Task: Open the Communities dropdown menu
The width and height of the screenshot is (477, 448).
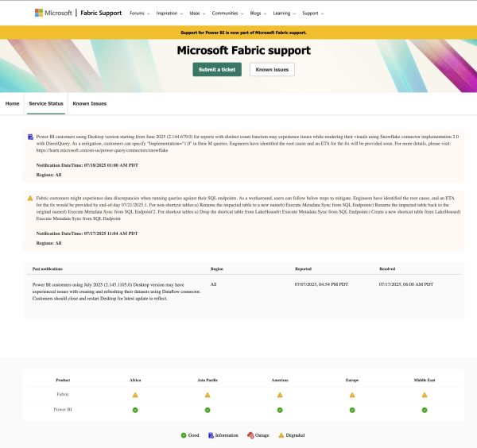Action: [x=227, y=14]
